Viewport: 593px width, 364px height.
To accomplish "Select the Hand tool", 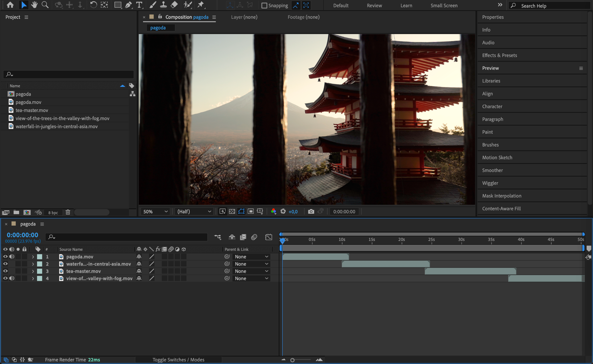I will pyautogui.click(x=34, y=5).
